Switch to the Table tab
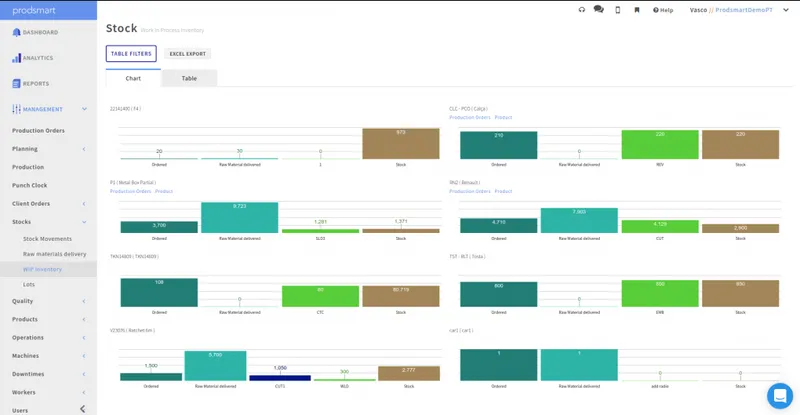Screen dimensions: 800x415 pos(189,78)
